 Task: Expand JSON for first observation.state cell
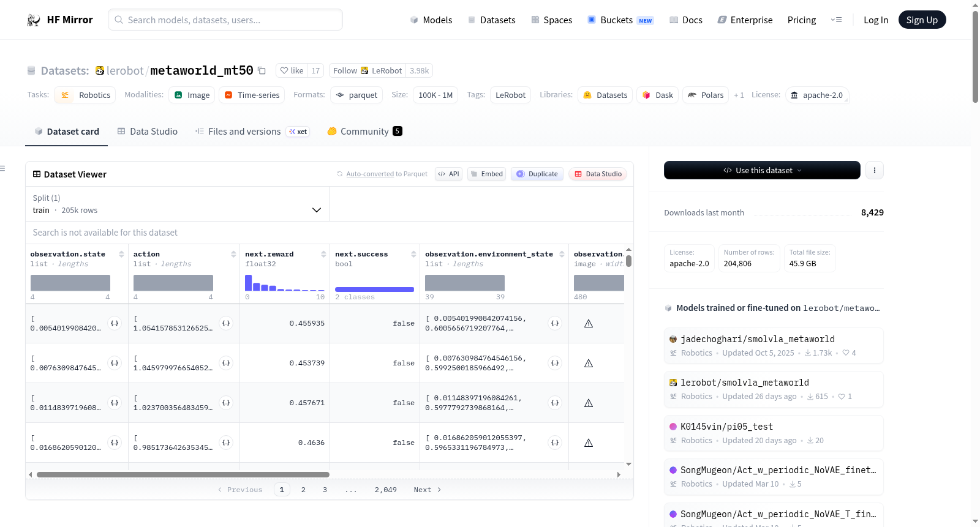coord(115,323)
